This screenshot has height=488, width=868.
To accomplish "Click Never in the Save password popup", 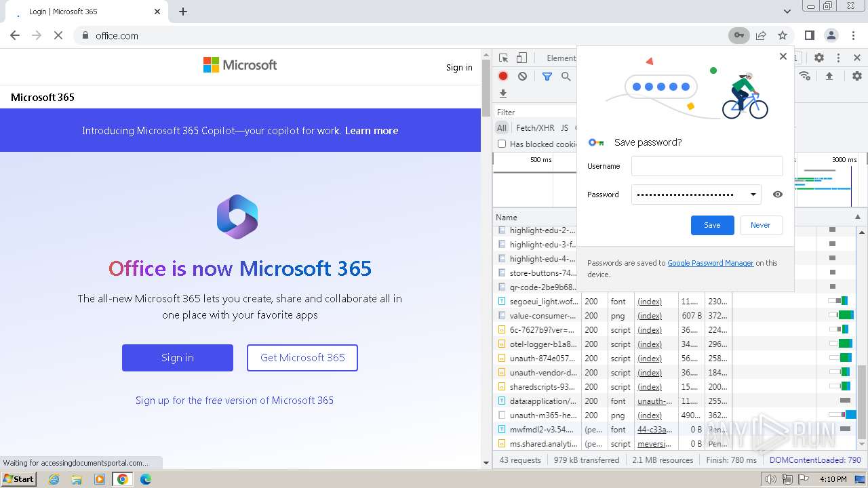I will click(x=760, y=225).
